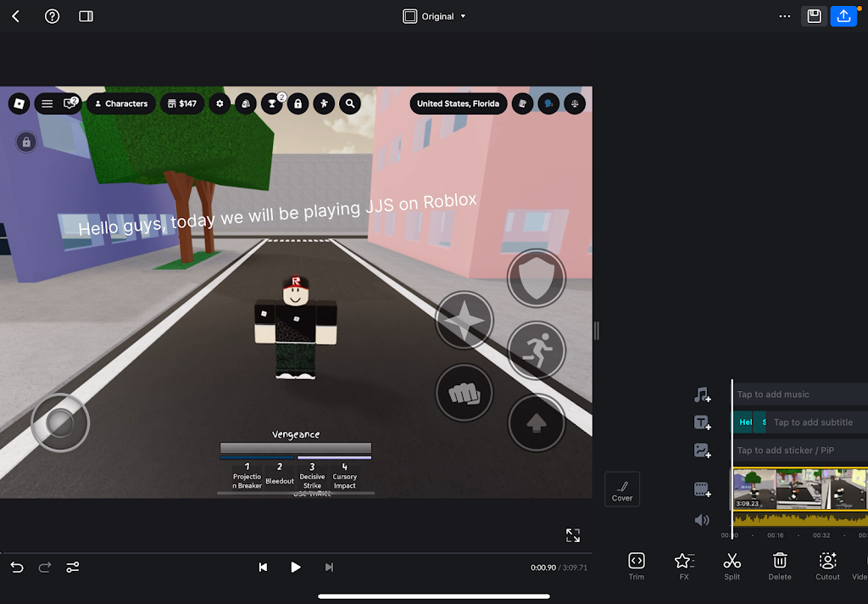Tap the fist punch button

click(x=464, y=393)
